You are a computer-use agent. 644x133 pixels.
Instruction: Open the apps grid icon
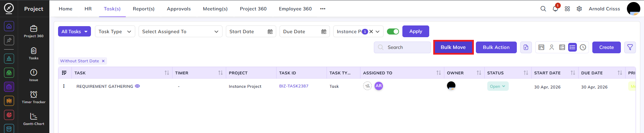pyautogui.click(x=567, y=9)
